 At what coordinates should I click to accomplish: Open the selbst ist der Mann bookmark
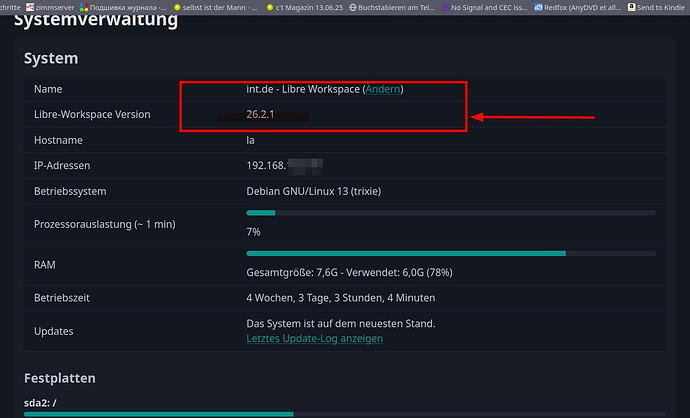click(216, 7)
